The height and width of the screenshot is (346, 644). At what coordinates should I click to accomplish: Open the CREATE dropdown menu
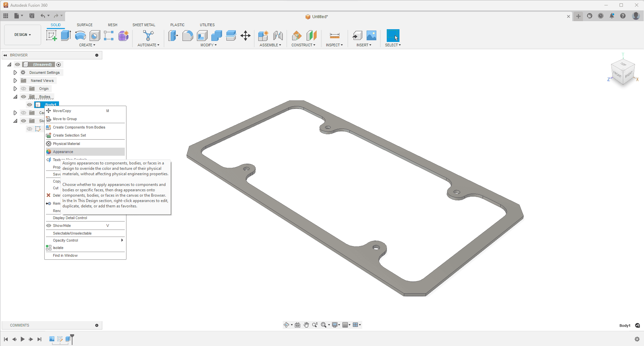coord(87,45)
